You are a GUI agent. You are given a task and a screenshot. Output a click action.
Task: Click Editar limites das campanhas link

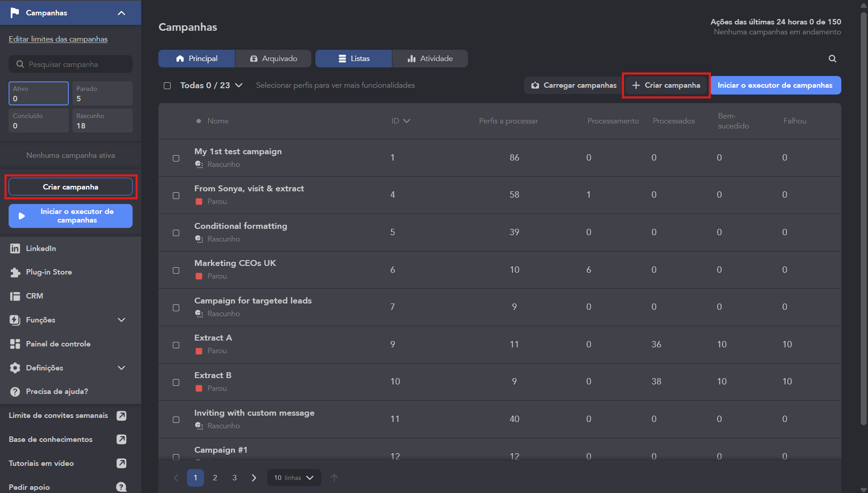pyautogui.click(x=58, y=39)
